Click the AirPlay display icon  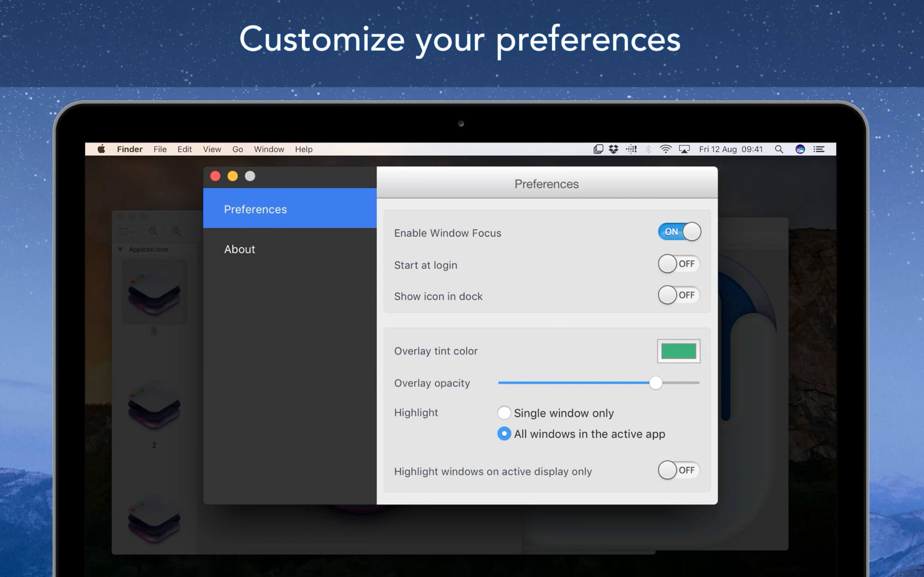(684, 149)
